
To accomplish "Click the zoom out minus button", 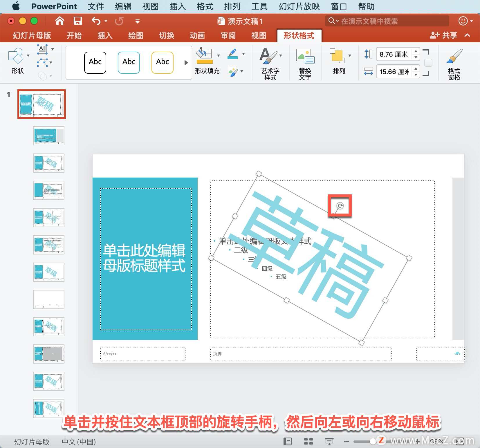I will coord(346,441).
